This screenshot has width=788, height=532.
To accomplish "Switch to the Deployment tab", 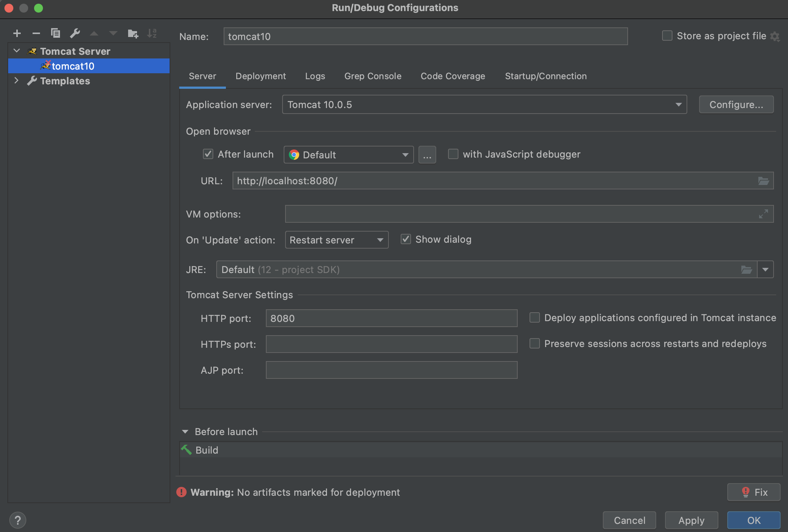I will [x=261, y=76].
